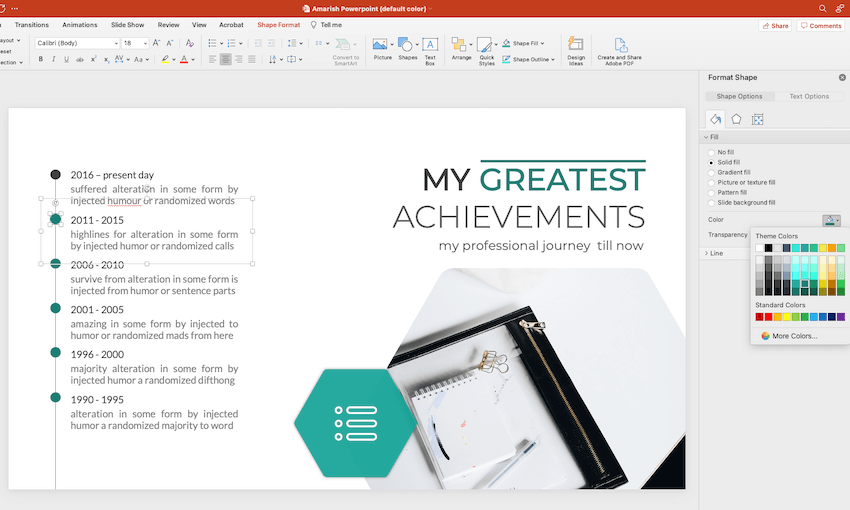Screen dimensions: 850x510
Task: Open Size & Properties tab icon
Action: point(757,119)
